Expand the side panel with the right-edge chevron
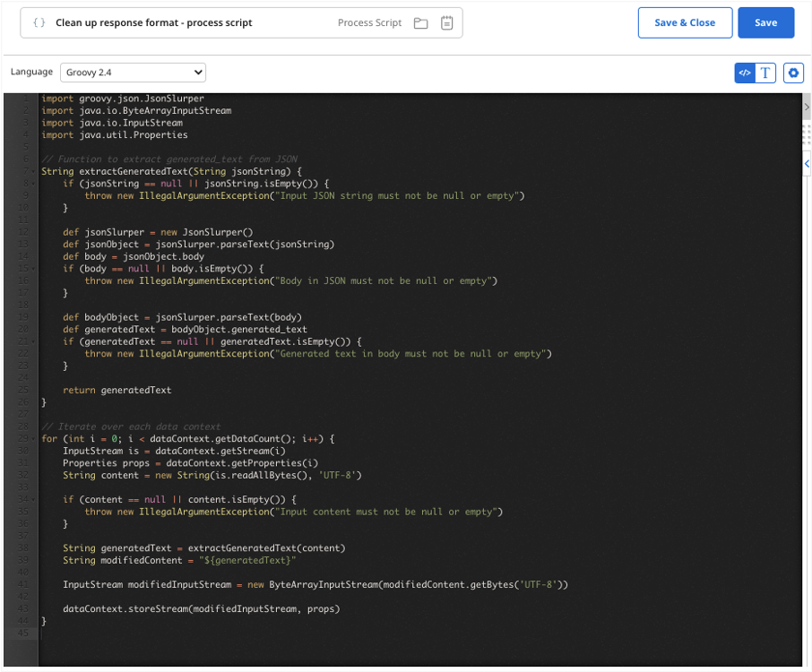This screenshot has width=812, height=672. (806, 106)
